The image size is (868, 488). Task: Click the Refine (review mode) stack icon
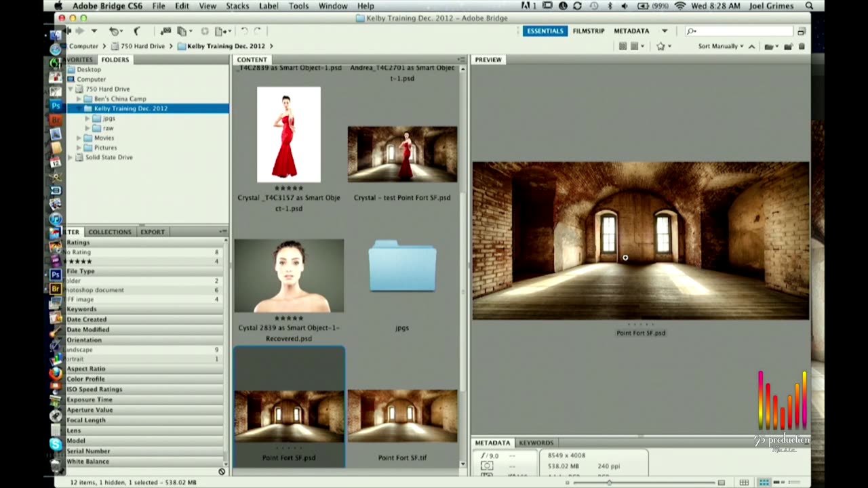(182, 31)
